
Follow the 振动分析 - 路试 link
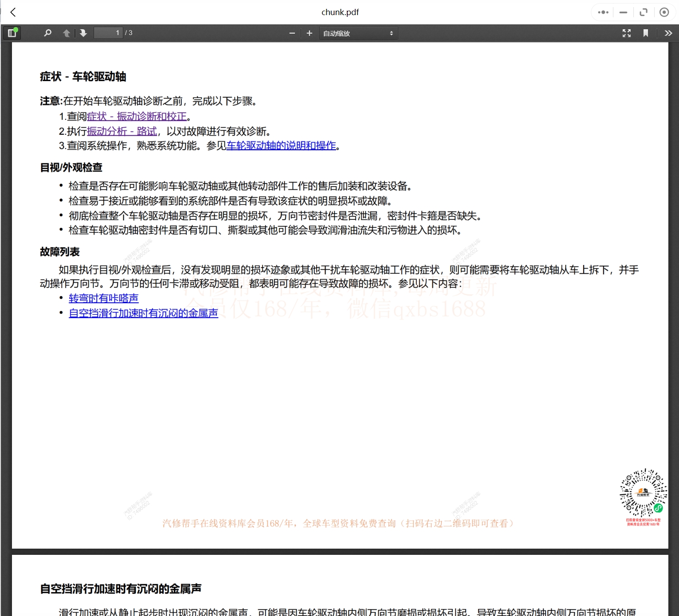pyautogui.click(x=122, y=131)
